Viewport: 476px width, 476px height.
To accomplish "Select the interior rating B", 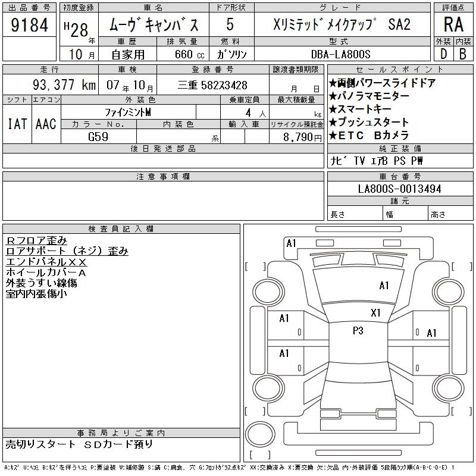I will [463, 54].
